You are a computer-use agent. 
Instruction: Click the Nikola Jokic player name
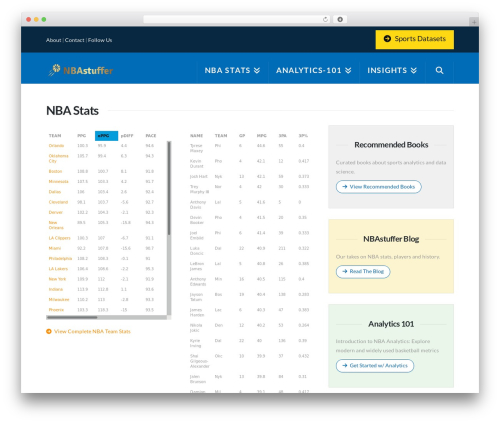coord(196,328)
